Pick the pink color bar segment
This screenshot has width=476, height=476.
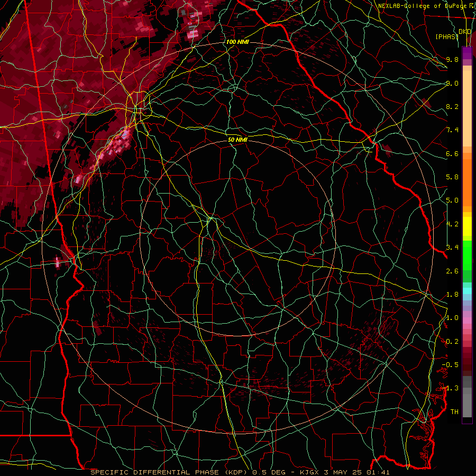[467, 320]
